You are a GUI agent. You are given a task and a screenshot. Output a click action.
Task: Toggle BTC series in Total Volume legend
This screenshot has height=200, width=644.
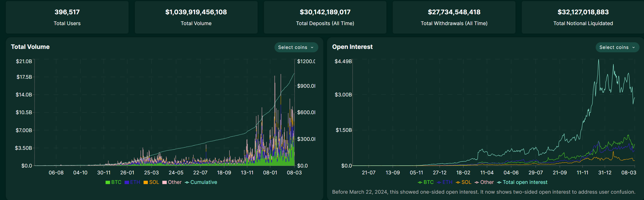pyautogui.click(x=113, y=182)
